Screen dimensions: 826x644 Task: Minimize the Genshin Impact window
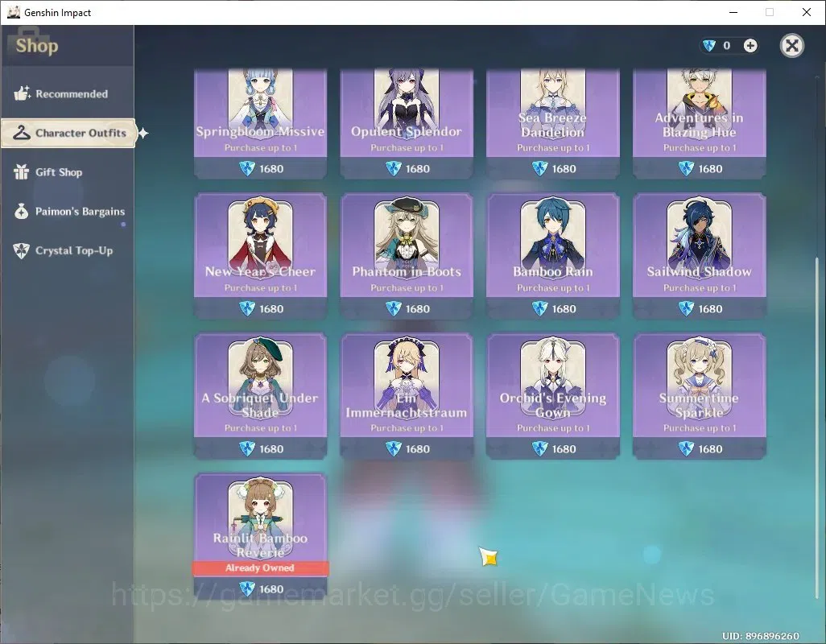point(733,12)
